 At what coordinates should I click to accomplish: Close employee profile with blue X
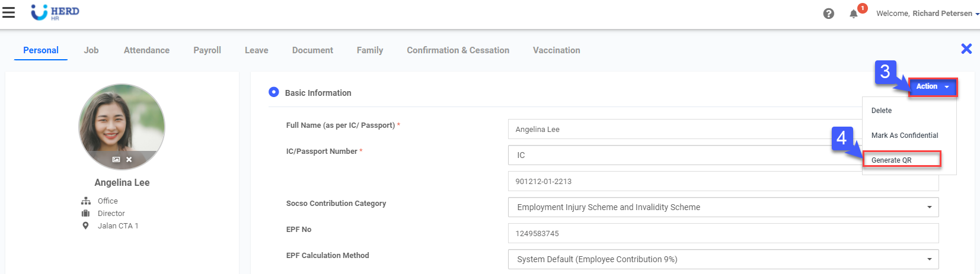coord(966,49)
